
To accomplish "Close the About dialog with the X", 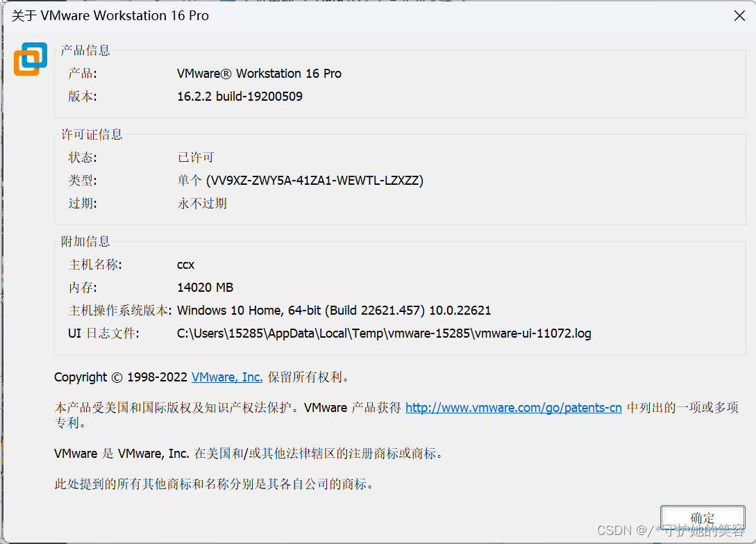I will point(739,15).
